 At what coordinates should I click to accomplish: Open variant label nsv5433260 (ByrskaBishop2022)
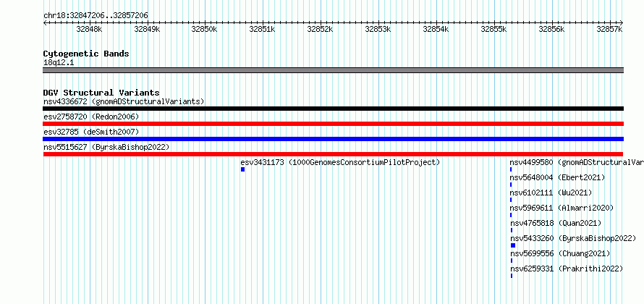coord(573,238)
